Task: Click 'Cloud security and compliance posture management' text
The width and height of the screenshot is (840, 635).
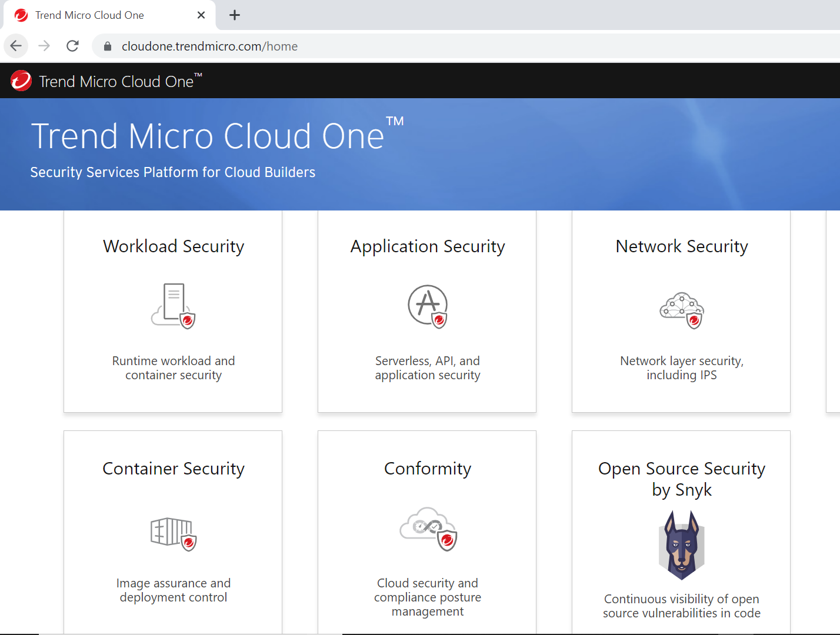Action: 428,597
